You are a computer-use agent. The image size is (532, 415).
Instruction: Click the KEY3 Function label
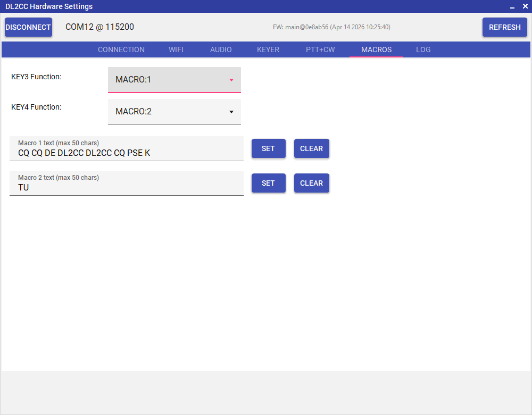[36, 77]
